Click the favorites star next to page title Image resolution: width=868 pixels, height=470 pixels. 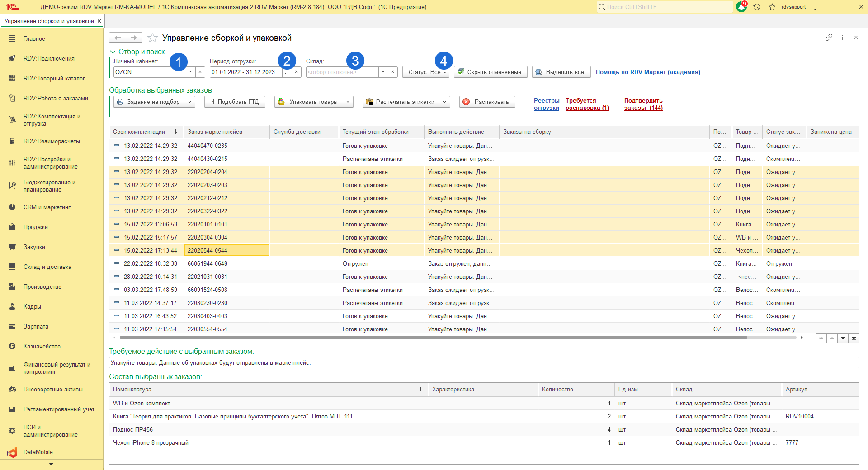coord(153,38)
